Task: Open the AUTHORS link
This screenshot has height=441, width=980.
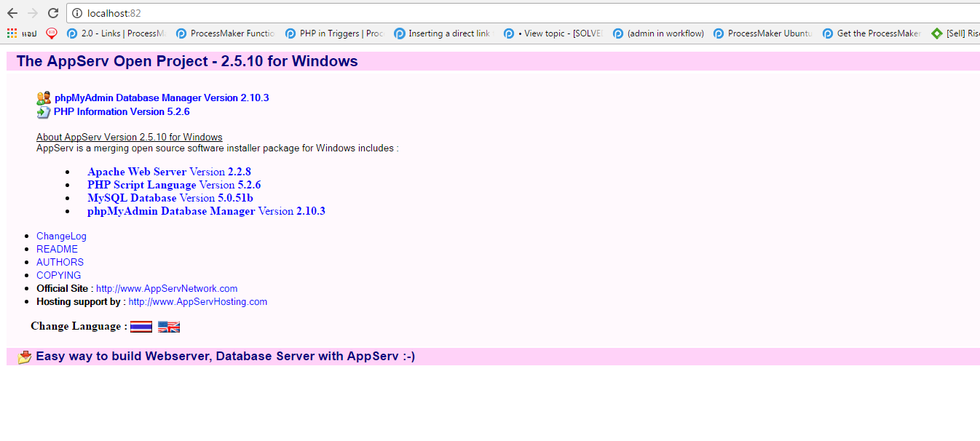Action: (60, 262)
